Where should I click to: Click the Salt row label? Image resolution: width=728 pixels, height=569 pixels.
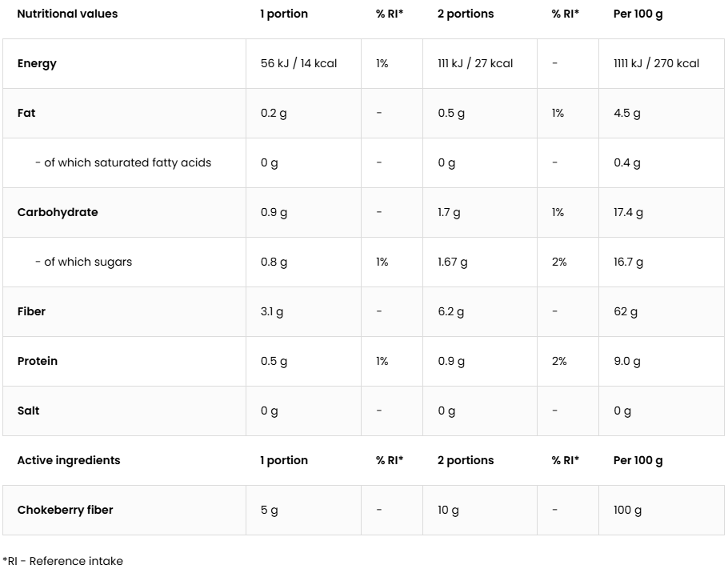coord(28,411)
